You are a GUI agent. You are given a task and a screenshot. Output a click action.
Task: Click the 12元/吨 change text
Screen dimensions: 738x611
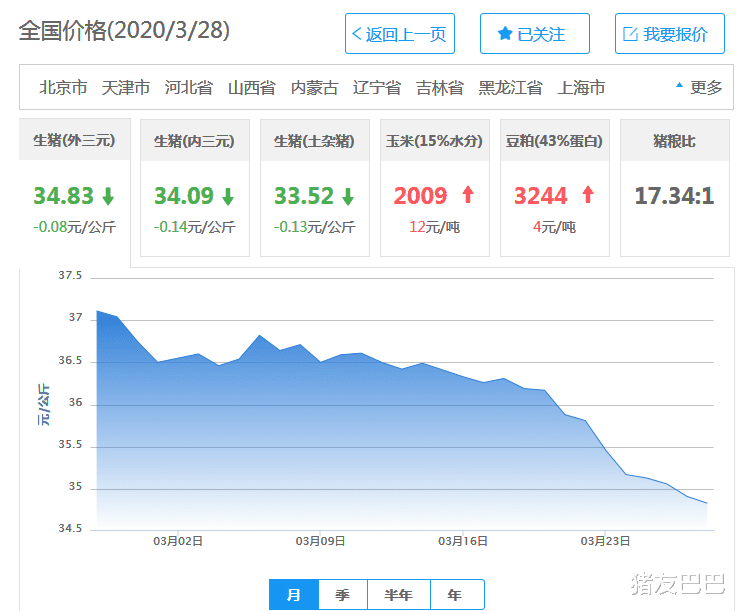434,227
